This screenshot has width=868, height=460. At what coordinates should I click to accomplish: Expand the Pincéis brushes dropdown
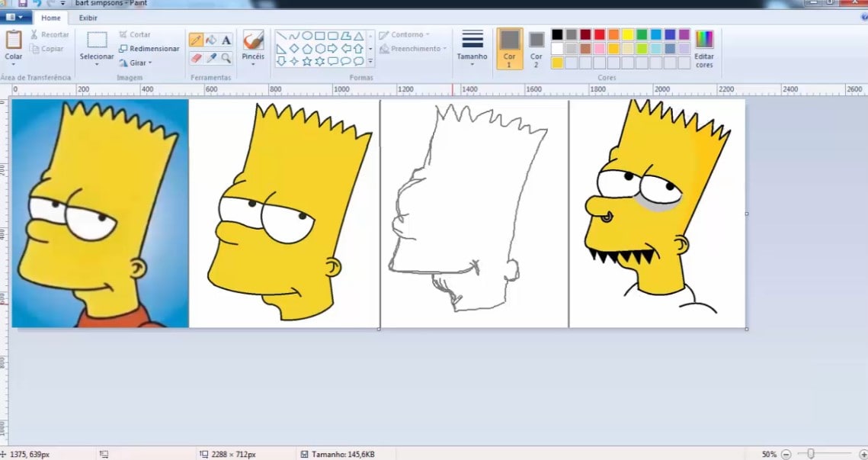coord(253,64)
